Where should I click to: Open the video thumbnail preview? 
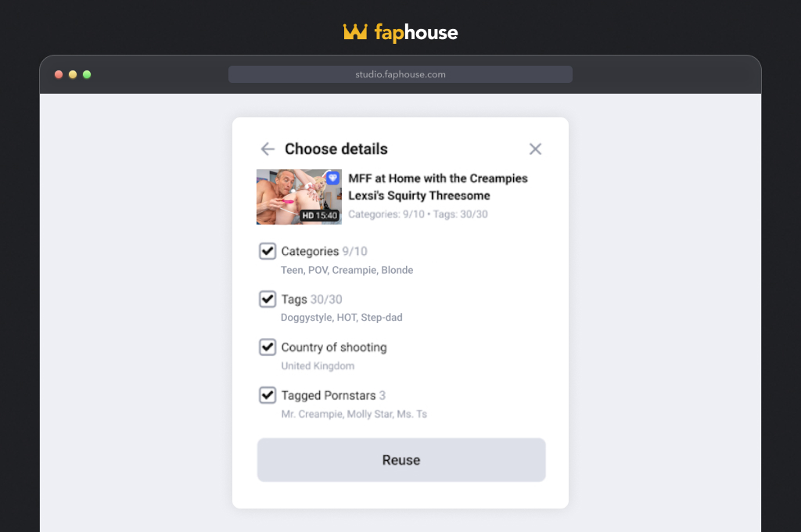(299, 196)
